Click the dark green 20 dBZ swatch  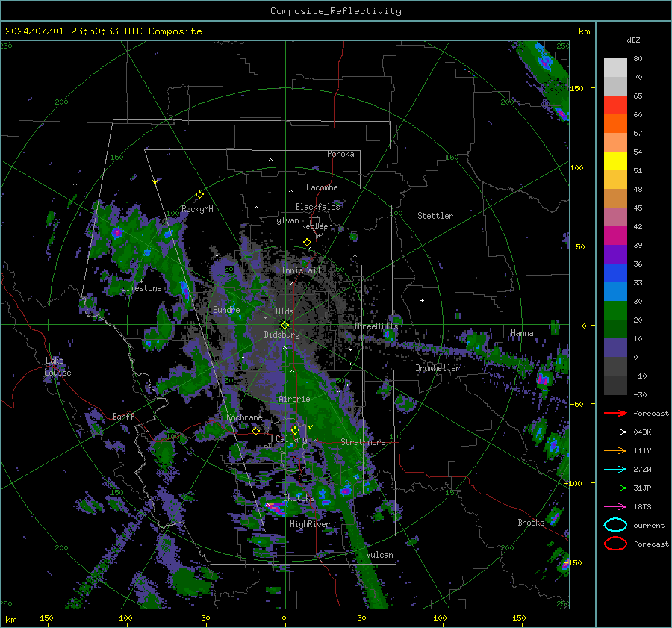615,329
